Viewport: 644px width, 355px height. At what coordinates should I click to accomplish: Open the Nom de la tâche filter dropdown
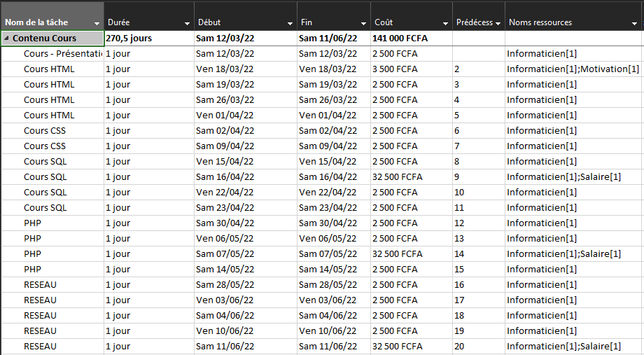[97, 23]
